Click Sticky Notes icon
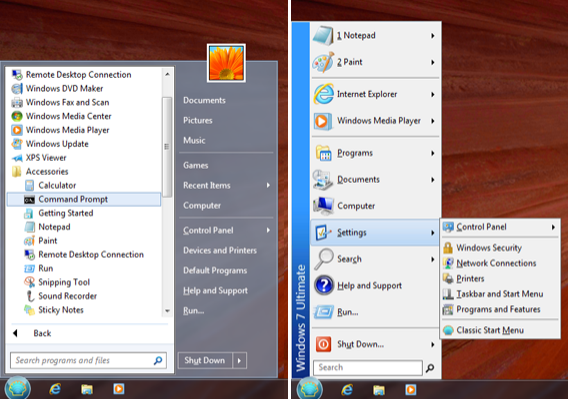This screenshot has height=399, width=568. pos(29,310)
